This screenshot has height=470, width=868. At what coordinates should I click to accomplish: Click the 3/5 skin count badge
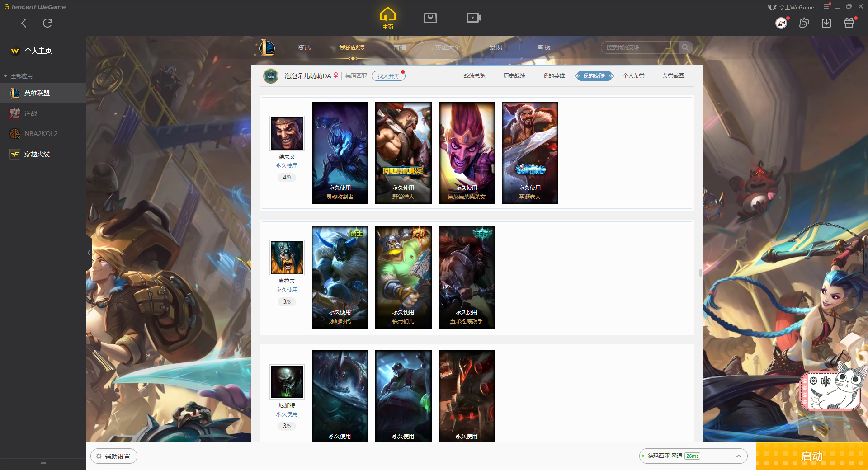(x=287, y=426)
